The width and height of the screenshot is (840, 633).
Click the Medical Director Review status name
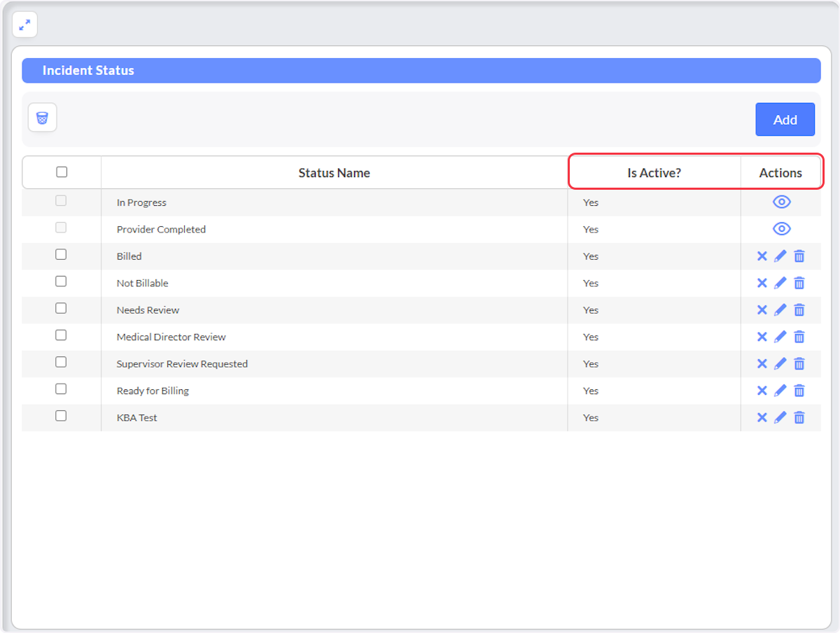[171, 337]
